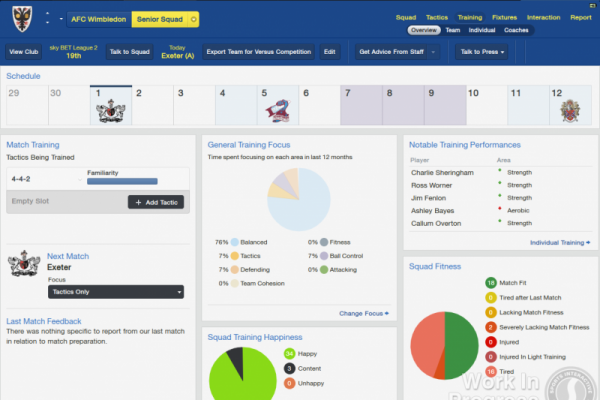The width and height of the screenshot is (600, 400).
Task: Click the Happy count badge
Action: 289,354
